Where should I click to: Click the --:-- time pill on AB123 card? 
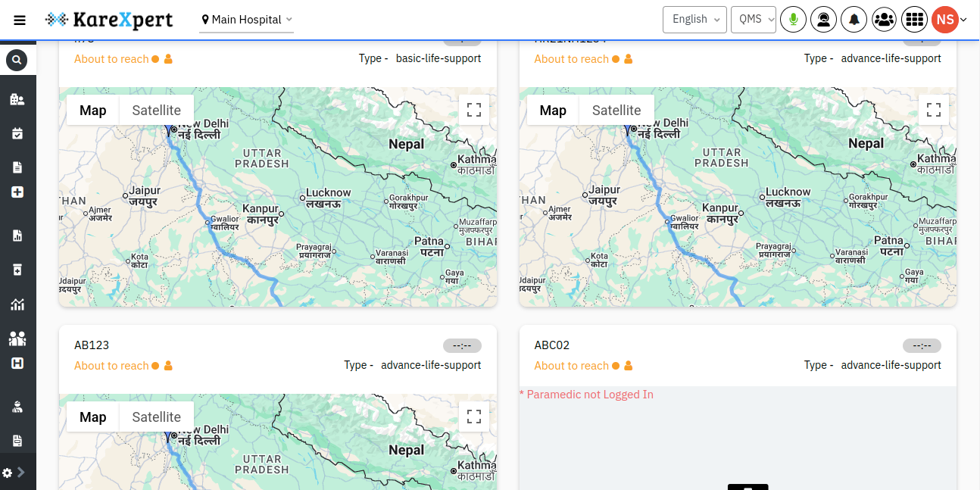coord(462,345)
